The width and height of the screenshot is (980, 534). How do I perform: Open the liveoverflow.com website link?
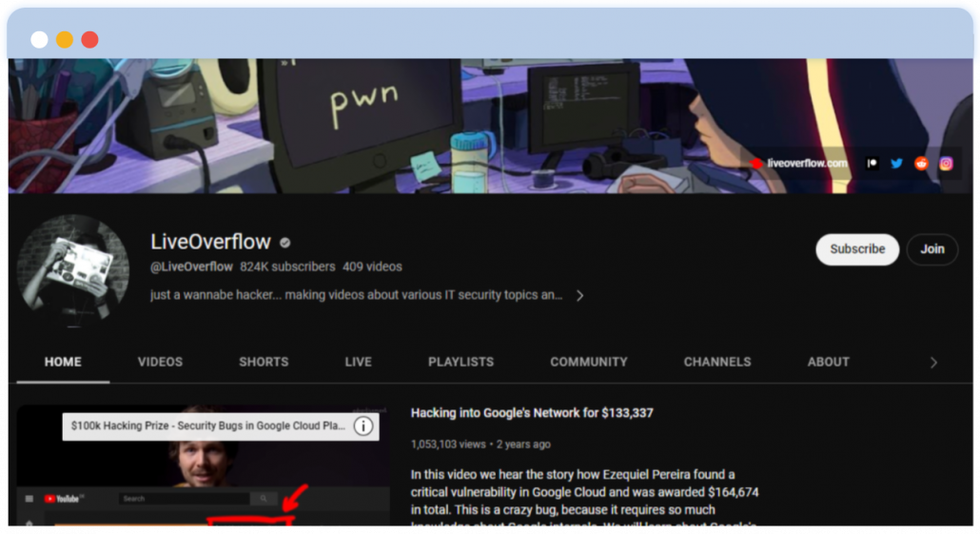tap(806, 164)
